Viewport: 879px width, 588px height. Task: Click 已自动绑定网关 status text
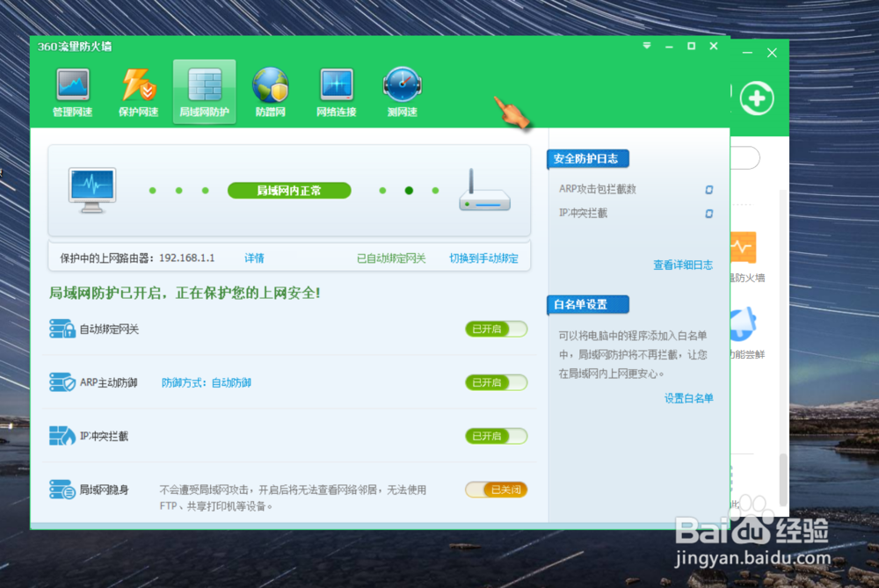391,258
